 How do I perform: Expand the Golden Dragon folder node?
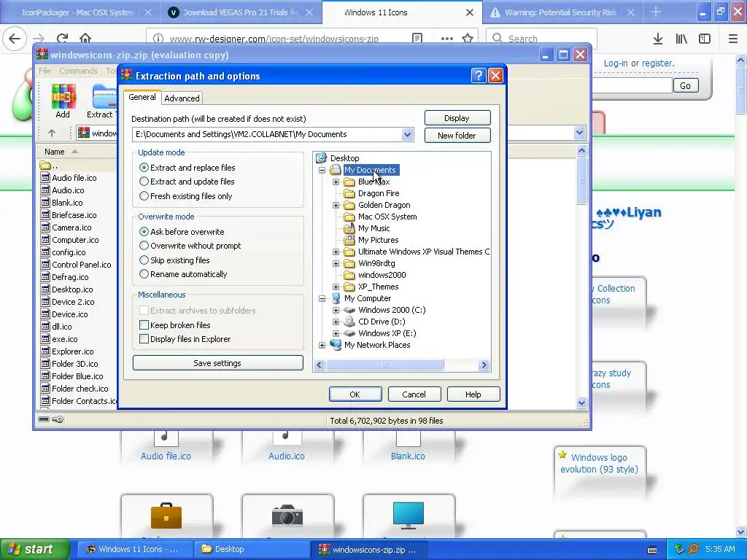[x=336, y=205]
